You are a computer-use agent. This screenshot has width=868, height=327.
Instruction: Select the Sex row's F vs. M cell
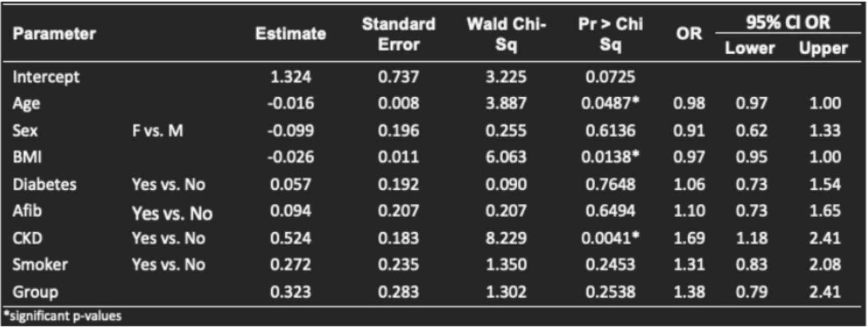(158, 130)
